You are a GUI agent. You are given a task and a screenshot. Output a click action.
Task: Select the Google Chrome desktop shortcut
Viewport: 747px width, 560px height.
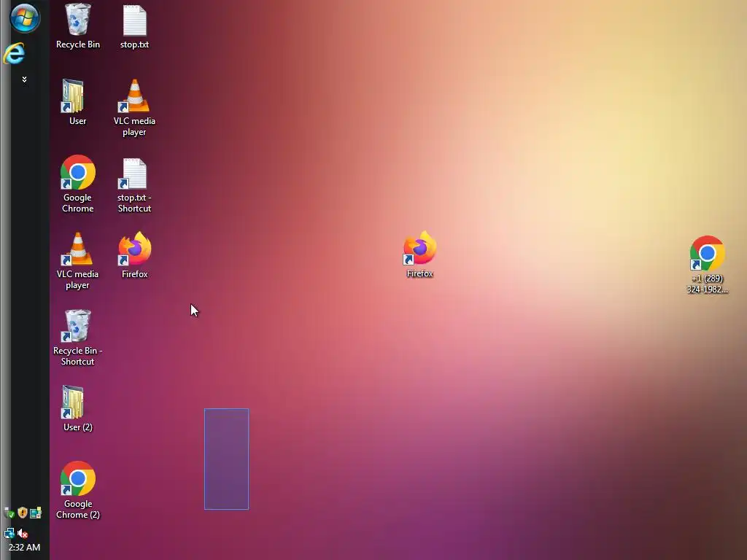point(77,184)
